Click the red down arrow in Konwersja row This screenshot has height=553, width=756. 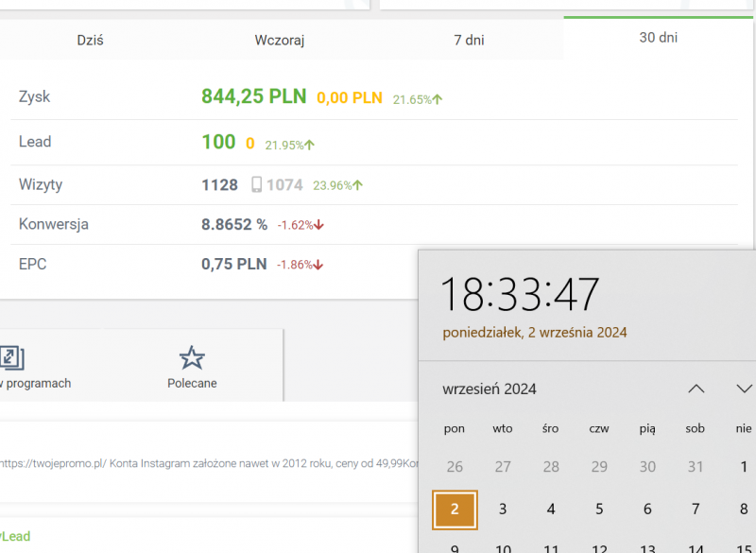(318, 225)
